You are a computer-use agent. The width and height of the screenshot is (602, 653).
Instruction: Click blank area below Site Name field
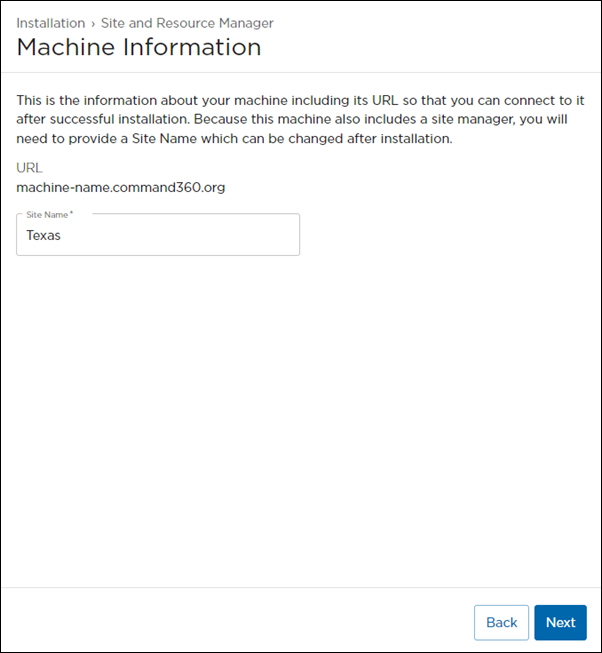[300, 400]
